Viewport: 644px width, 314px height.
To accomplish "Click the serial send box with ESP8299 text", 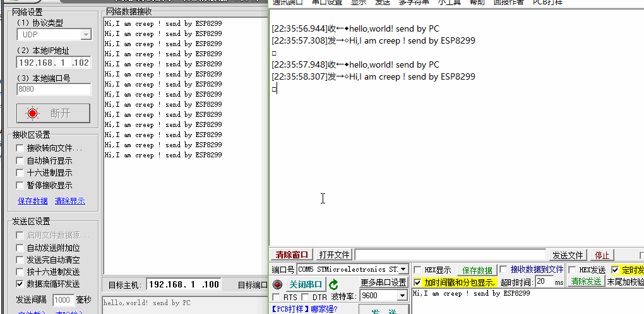I will point(528,301).
